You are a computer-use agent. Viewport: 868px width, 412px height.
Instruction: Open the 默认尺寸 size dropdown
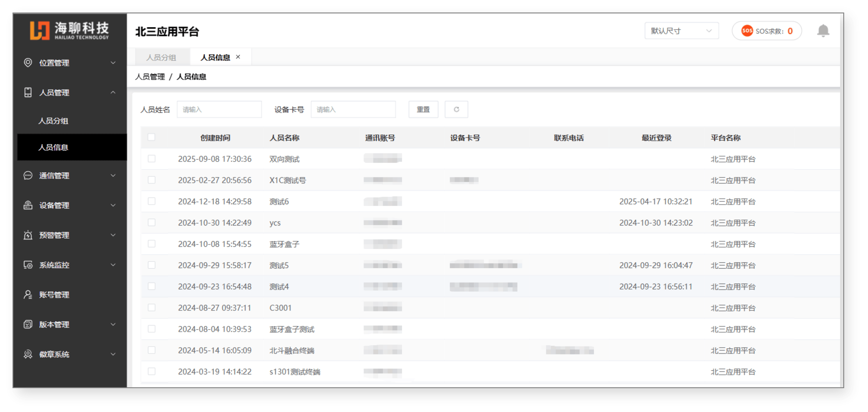click(681, 31)
